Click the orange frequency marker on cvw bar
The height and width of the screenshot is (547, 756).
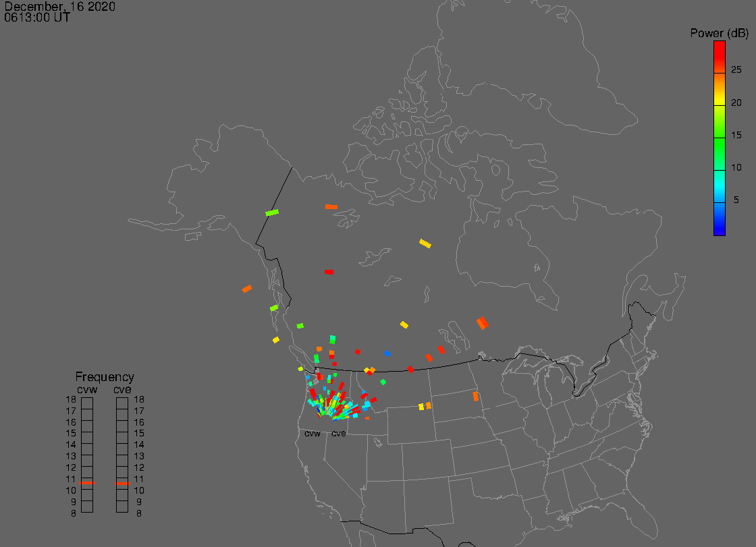click(87, 483)
